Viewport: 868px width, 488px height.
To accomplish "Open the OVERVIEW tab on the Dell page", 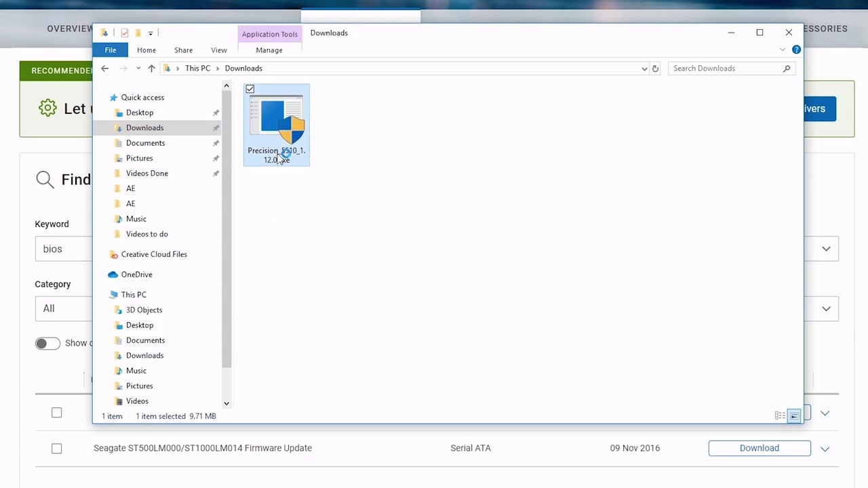I will 69,28.
